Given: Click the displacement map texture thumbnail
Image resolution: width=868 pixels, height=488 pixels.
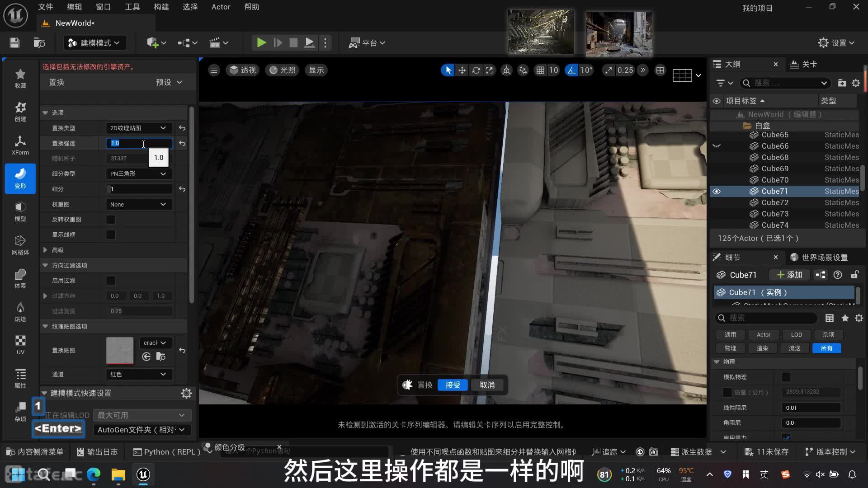Looking at the screenshot, I should tap(120, 351).
